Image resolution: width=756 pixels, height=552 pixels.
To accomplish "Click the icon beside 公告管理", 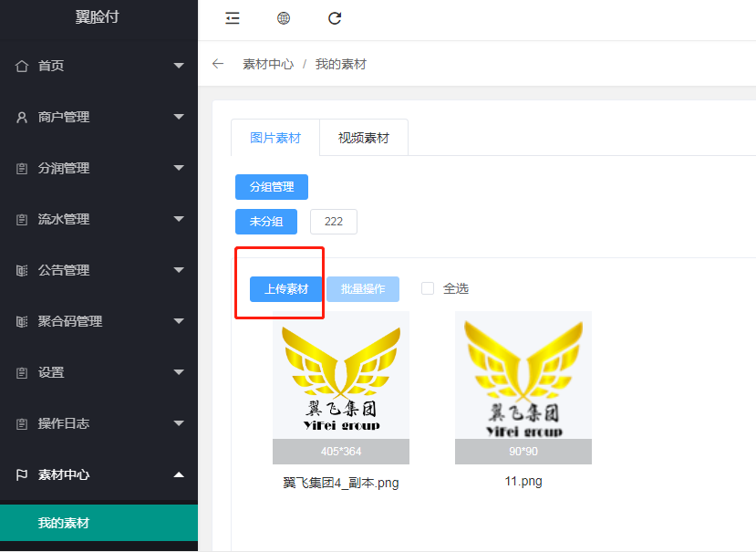I will (x=22, y=270).
